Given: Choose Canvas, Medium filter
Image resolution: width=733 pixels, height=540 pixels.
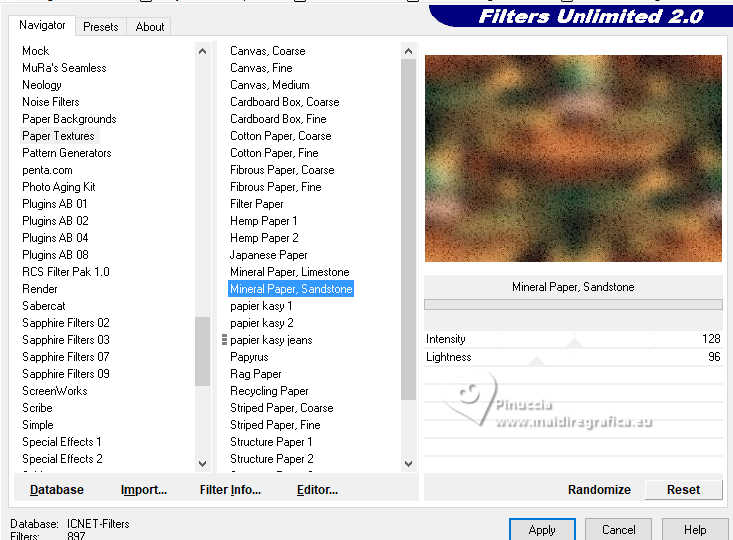Looking at the screenshot, I should pos(269,85).
